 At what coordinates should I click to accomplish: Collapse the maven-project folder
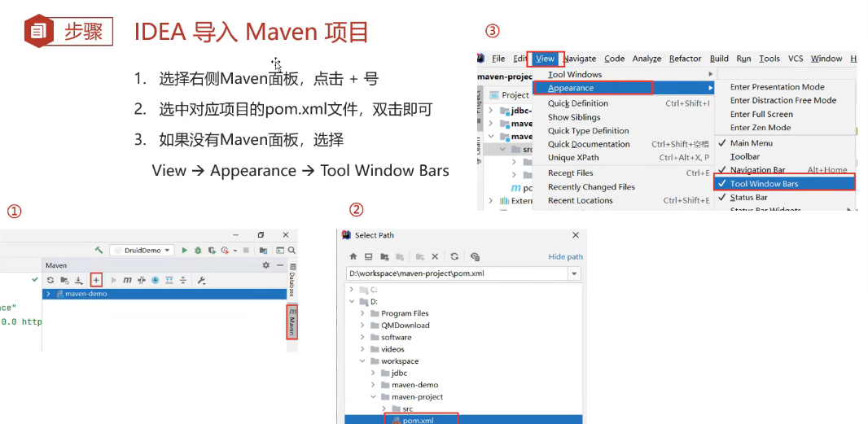coord(373,397)
